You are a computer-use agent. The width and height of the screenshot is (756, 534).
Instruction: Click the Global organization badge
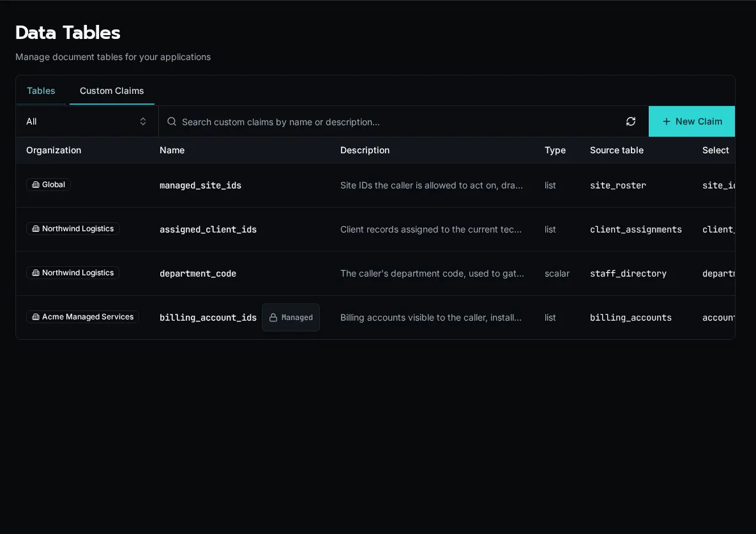click(x=49, y=185)
